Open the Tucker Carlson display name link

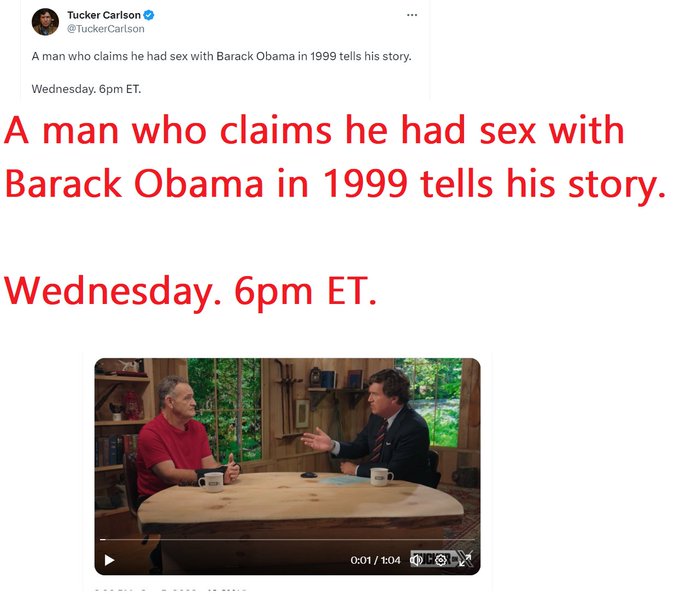(103, 16)
